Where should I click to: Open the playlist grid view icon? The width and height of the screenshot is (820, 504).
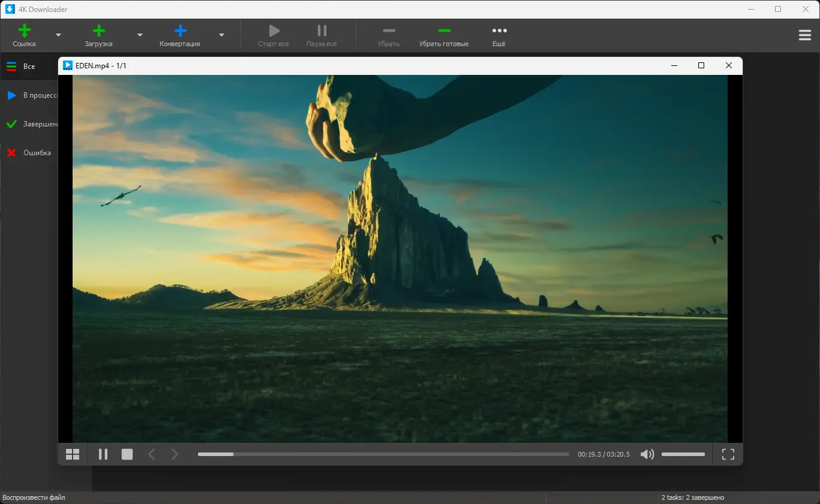pos(73,454)
